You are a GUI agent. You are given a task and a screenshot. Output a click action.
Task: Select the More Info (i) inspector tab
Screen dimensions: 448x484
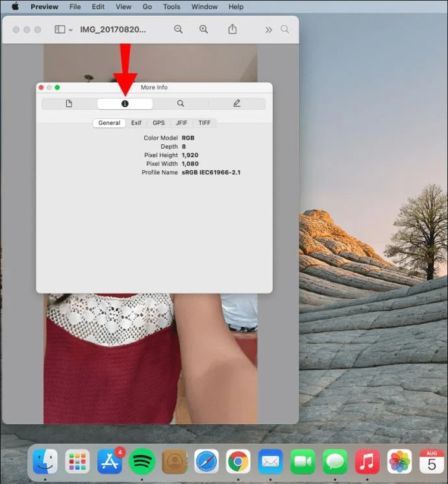[x=125, y=104]
